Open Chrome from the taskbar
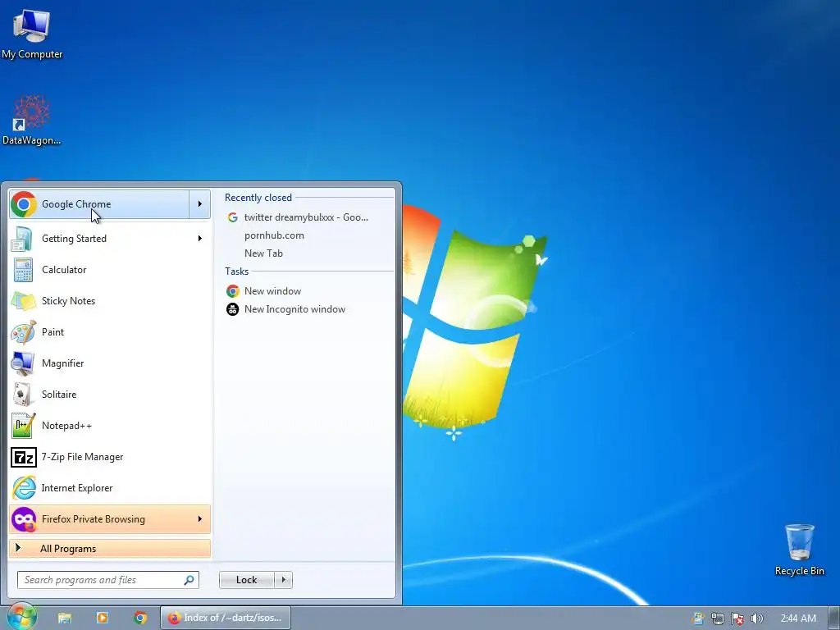This screenshot has height=630, width=840. [140, 619]
